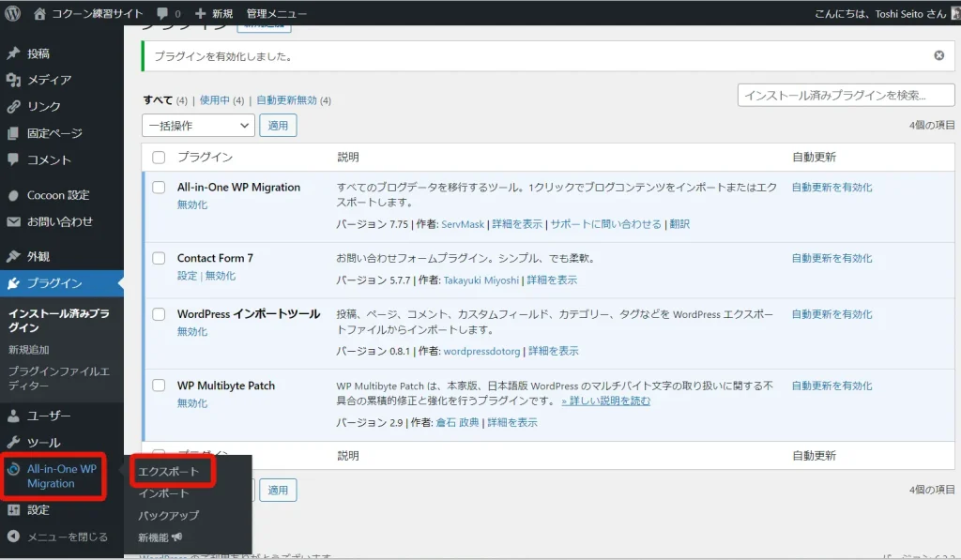Screen dimensions: 961x560
Task: Open the 新規 admin bar menu
Action: tap(215, 13)
